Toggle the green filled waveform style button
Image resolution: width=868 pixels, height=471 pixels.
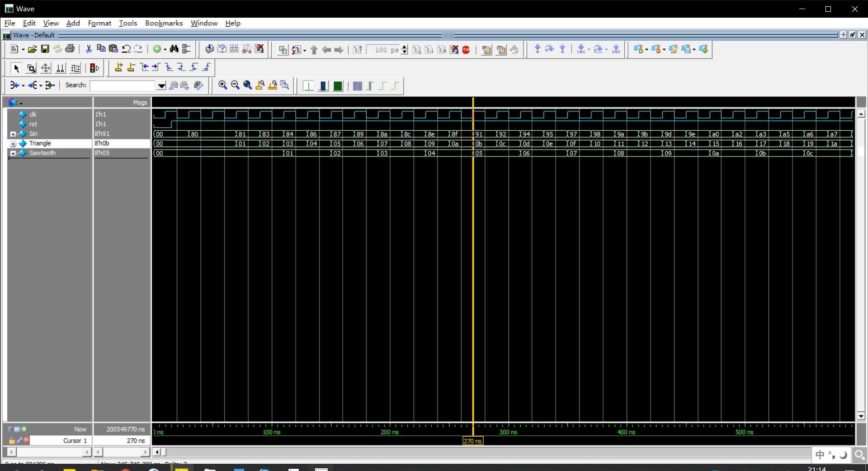[x=338, y=86]
